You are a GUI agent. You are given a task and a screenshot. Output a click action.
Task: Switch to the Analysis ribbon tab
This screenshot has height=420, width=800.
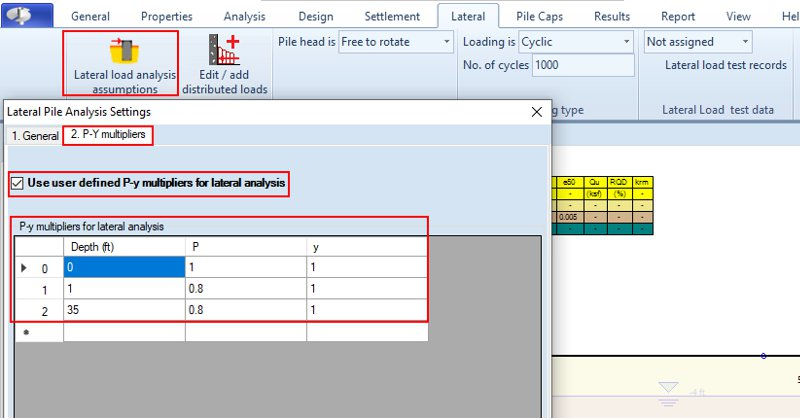(244, 16)
